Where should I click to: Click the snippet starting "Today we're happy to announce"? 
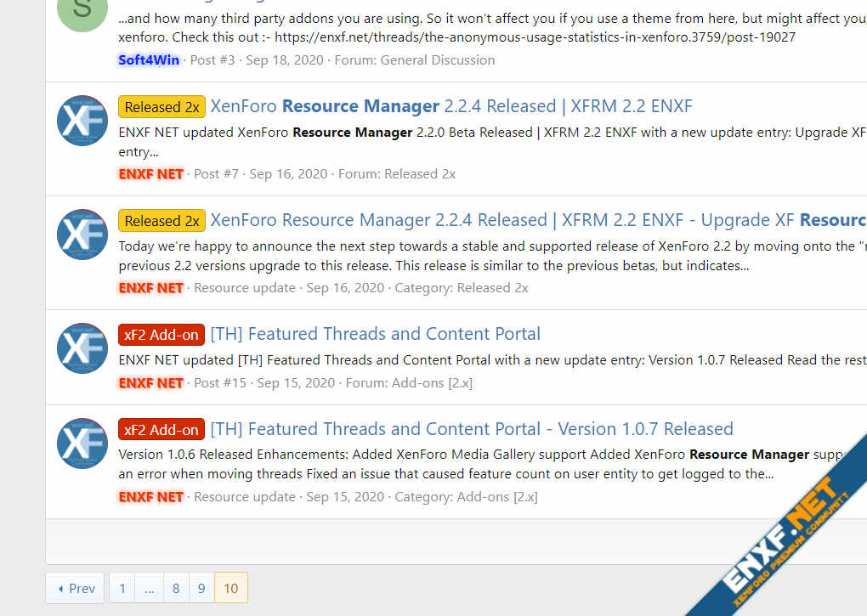(493, 256)
